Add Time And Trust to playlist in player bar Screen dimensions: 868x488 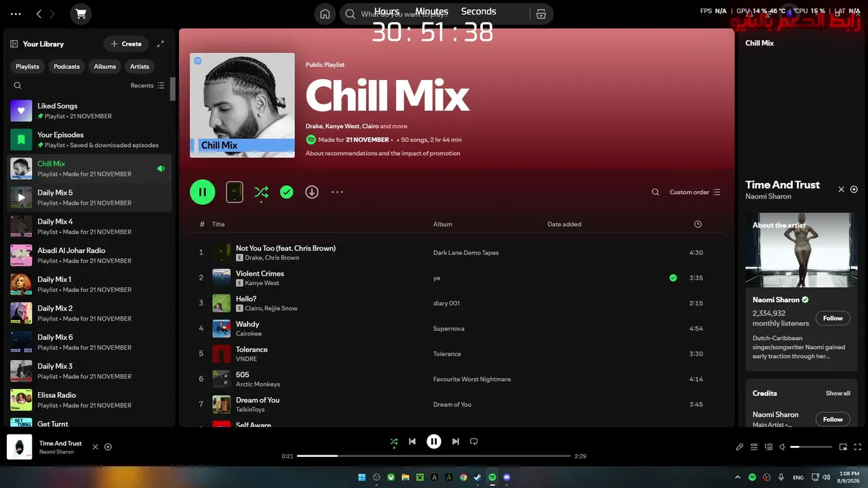click(108, 447)
